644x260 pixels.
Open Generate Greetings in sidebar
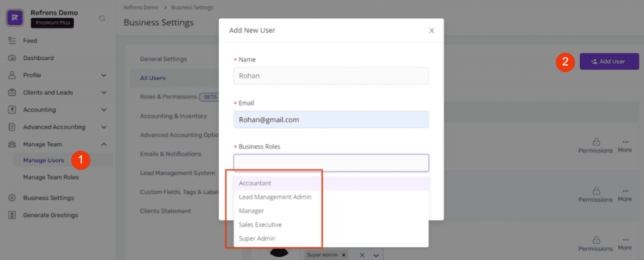pos(50,215)
